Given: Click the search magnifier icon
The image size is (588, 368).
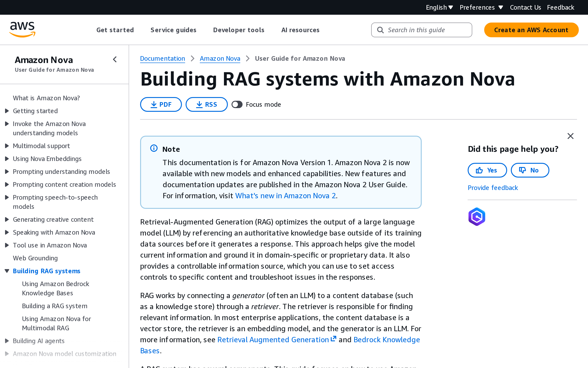Looking at the screenshot, I should click(380, 30).
